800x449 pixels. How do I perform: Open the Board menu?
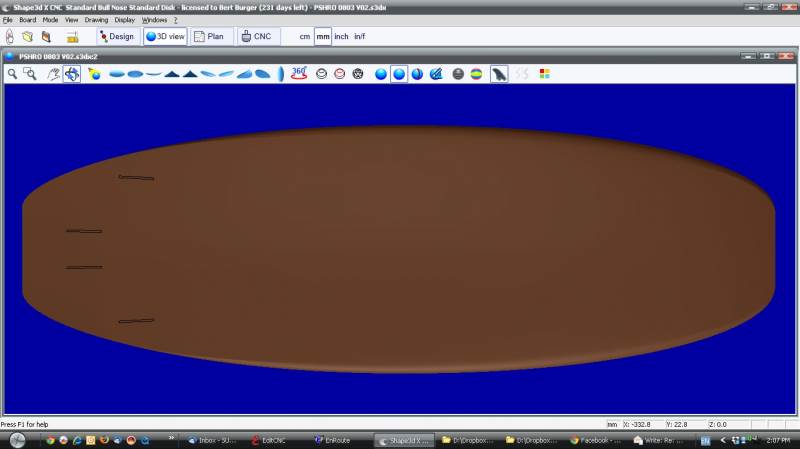pos(27,20)
